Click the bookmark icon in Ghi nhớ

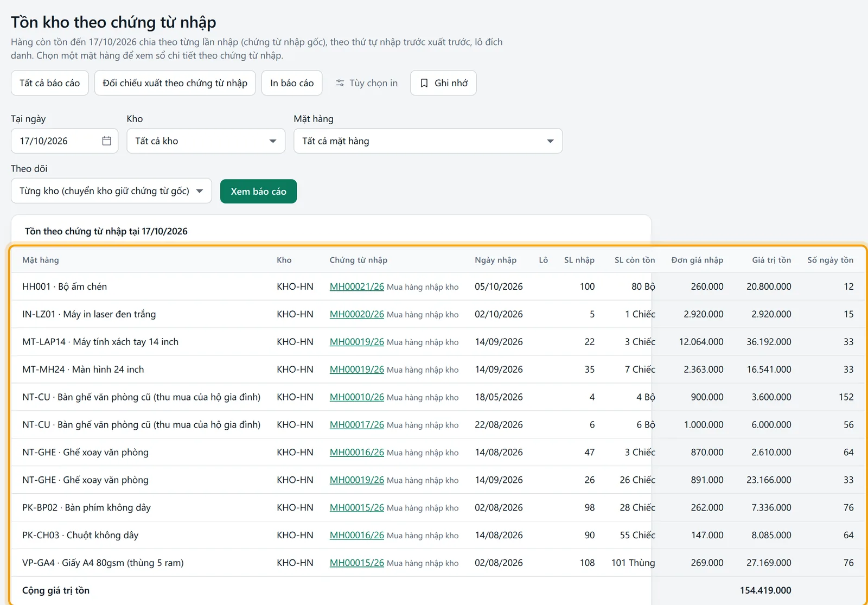click(x=424, y=83)
